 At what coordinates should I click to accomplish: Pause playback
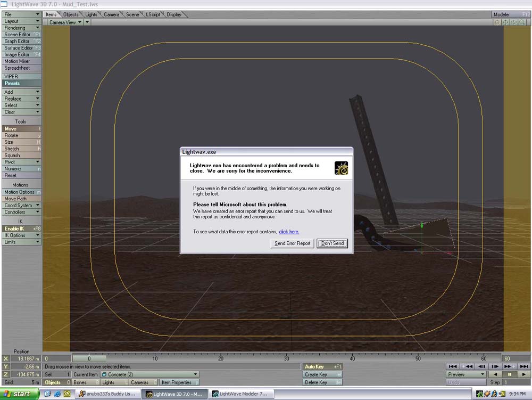coord(510,374)
